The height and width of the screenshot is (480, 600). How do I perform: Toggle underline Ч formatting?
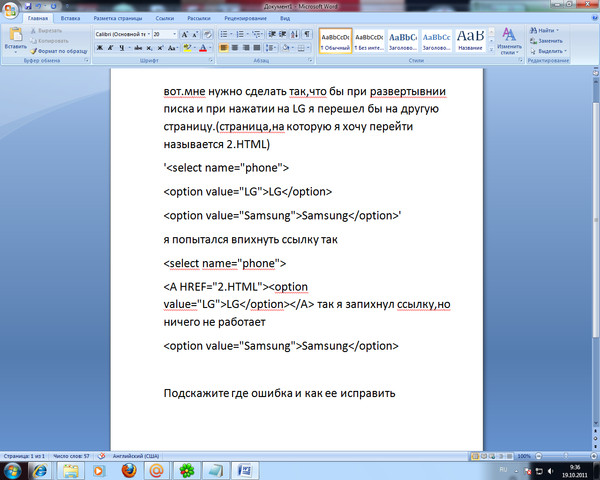click(x=121, y=48)
